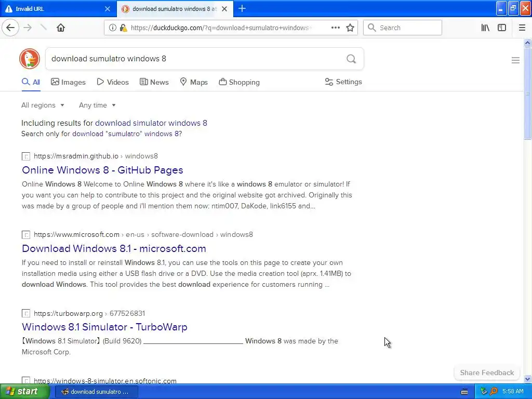Switch to Videos results tab
Screen dimensions: 532x399
pos(113,82)
